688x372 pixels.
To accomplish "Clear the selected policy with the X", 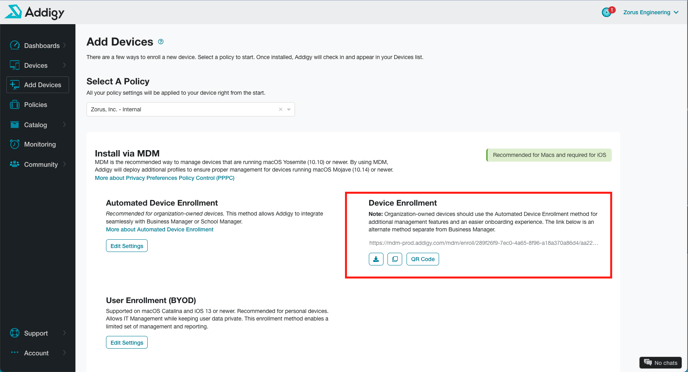I will tap(280, 109).
